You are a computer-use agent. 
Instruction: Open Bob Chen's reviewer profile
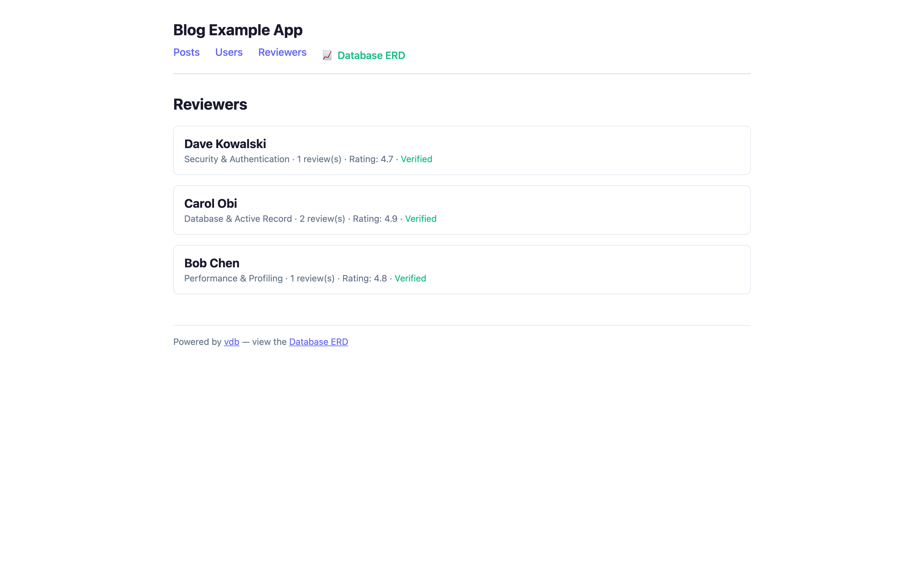211,263
